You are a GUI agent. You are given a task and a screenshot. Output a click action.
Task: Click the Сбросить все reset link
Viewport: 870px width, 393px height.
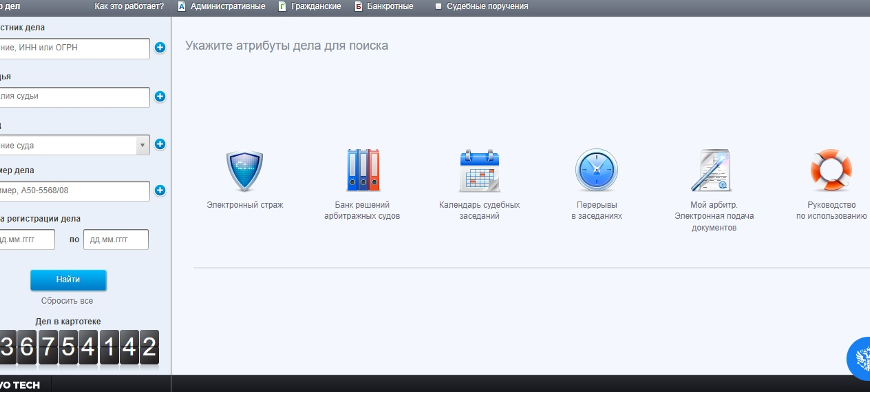(x=67, y=301)
